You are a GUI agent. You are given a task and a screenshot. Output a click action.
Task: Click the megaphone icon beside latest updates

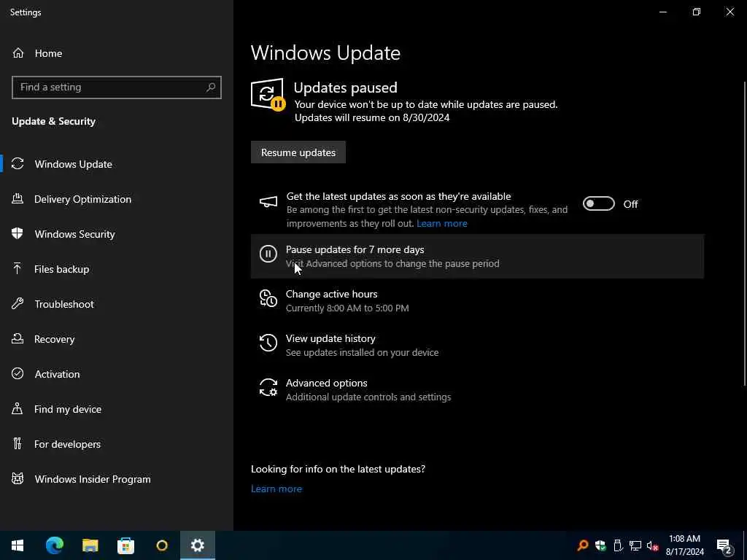tap(268, 203)
